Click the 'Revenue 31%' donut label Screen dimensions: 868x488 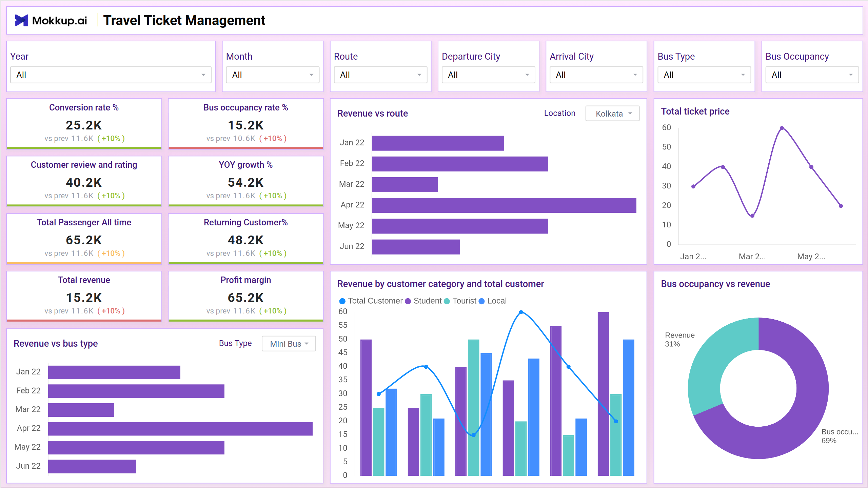[679, 340]
